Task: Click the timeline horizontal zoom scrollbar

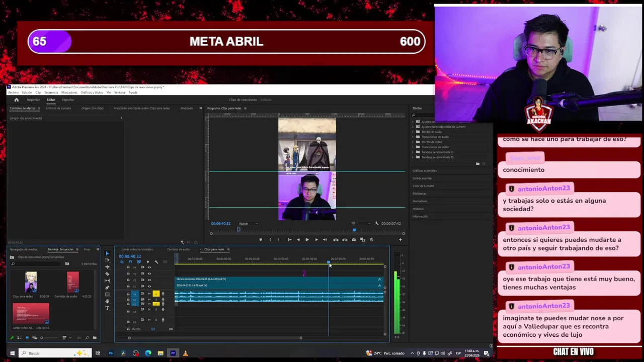Action: pyautogui.click(x=215, y=338)
